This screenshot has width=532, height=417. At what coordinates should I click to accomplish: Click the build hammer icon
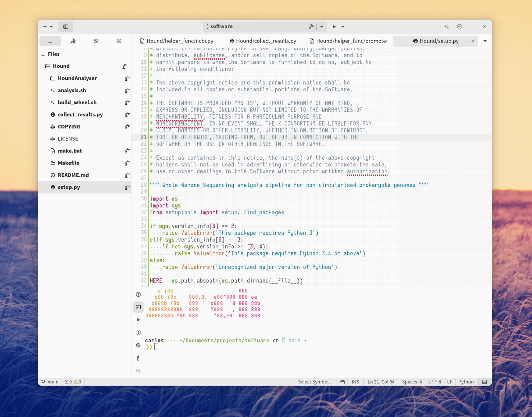point(311,27)
